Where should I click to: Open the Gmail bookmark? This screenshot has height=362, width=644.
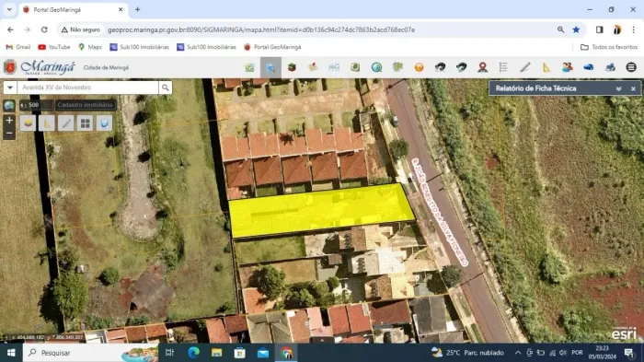(18, 47)
